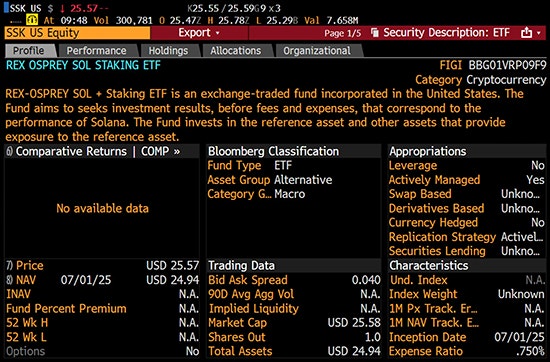Click the share icon in the red bar
This screenshot has height=362, width=550.
click(x=526, y=33)
